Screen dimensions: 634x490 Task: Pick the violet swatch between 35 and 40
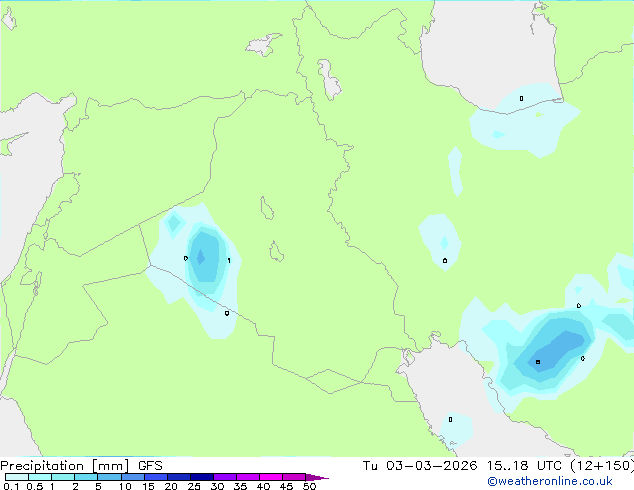(x=248, y=477)
